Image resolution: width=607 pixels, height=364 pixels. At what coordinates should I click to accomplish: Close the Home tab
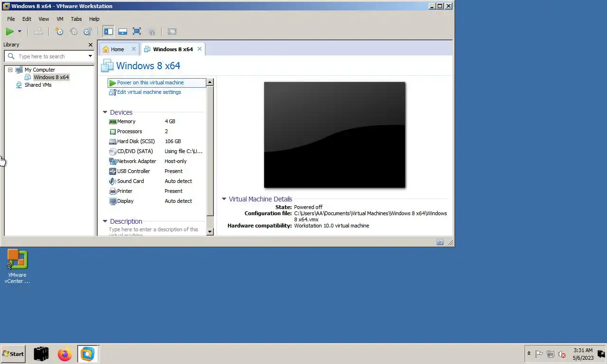[x=134, y=49]
